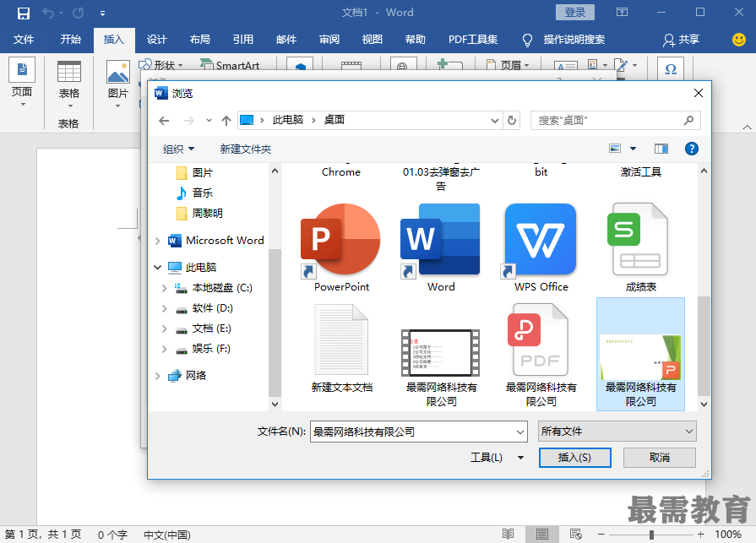Toggle the preview pane icon
The image size is (756, 543).
[661, 149]
